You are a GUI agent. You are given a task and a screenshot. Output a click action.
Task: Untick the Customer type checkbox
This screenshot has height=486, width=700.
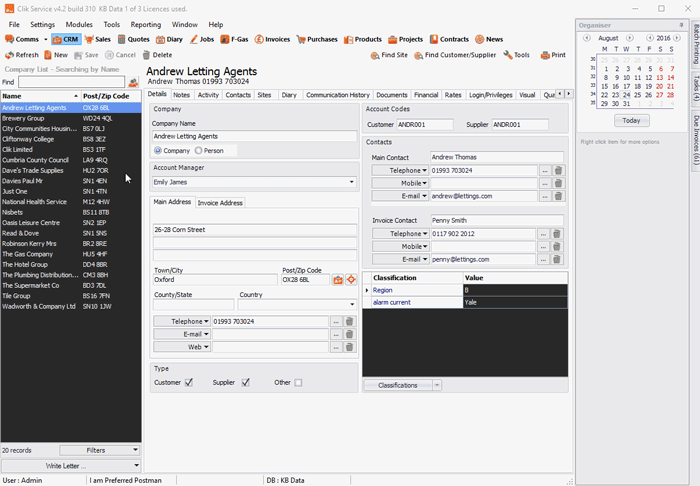click(x=190, y=382)
